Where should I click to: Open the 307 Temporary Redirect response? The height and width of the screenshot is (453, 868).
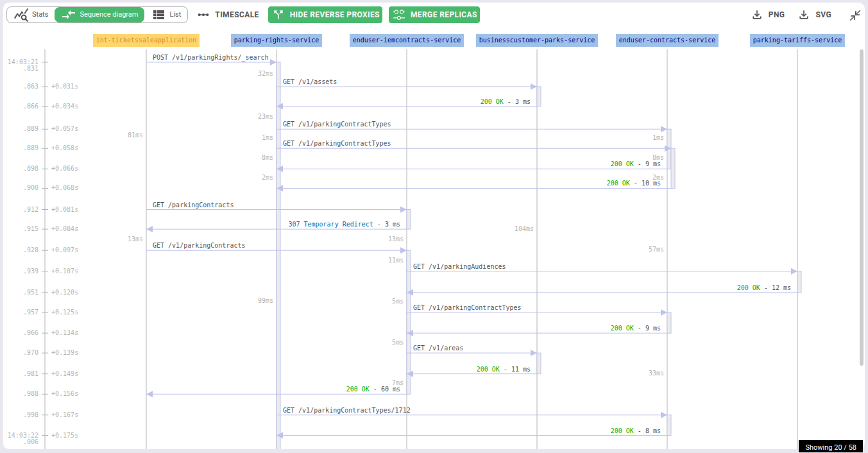coord(330,225)
